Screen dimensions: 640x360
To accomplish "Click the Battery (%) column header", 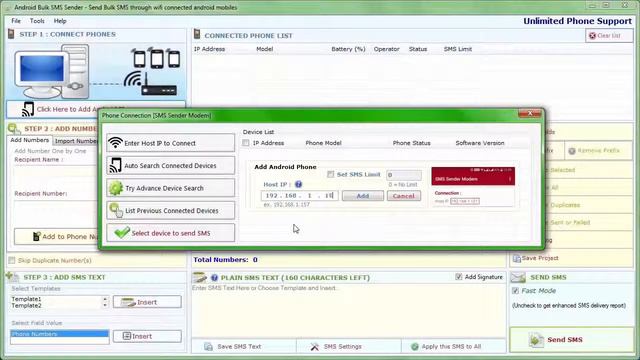I will pos(348,49).
